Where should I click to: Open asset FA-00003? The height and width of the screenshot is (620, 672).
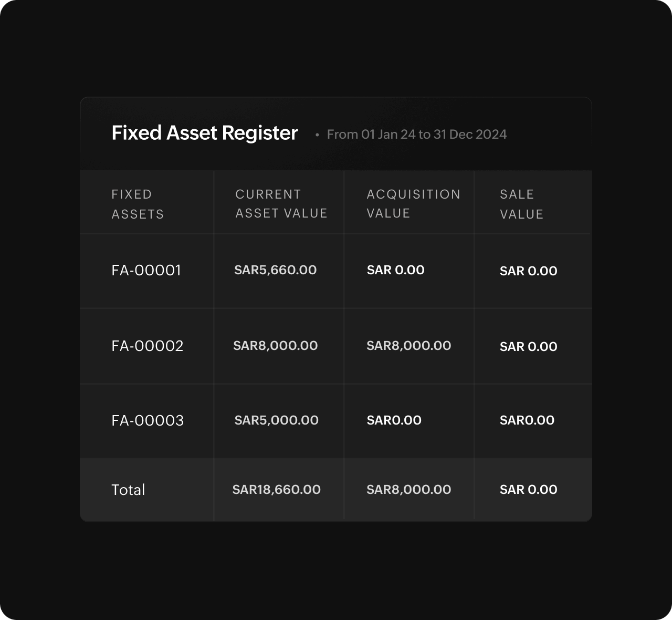tap(148, 420)
